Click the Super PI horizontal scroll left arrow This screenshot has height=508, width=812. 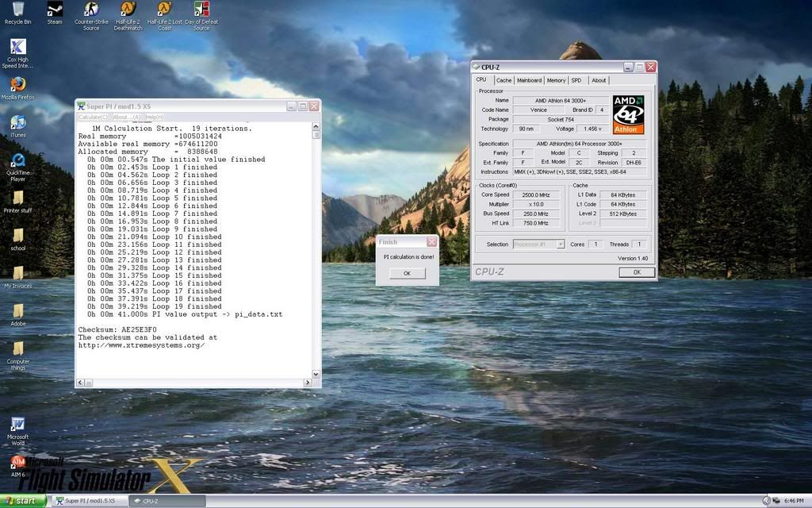point(80,383)
